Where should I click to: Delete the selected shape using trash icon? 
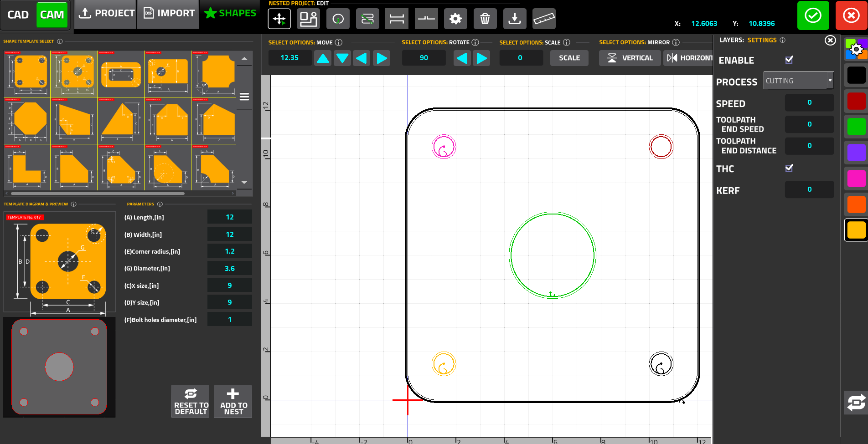pos(485,19)
